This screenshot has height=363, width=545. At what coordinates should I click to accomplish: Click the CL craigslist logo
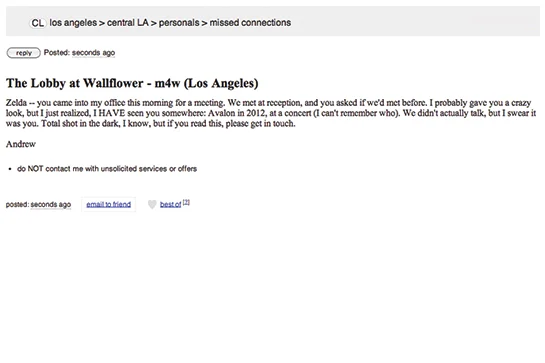click(x=38, y=23)
